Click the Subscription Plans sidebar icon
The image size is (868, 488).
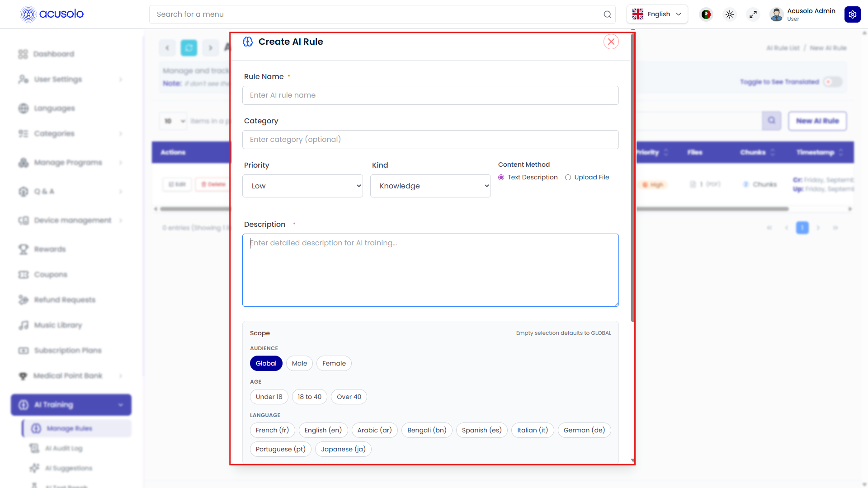pos(23,350)
